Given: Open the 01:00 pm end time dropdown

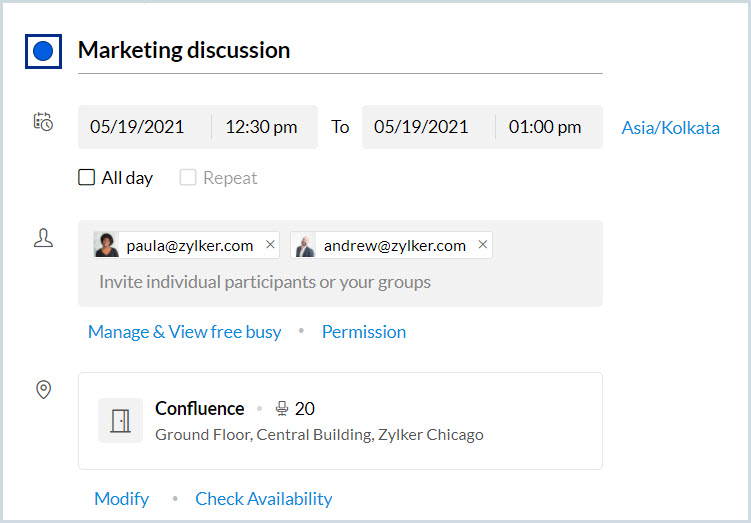Looking at the screenshot, I should 545,127.
